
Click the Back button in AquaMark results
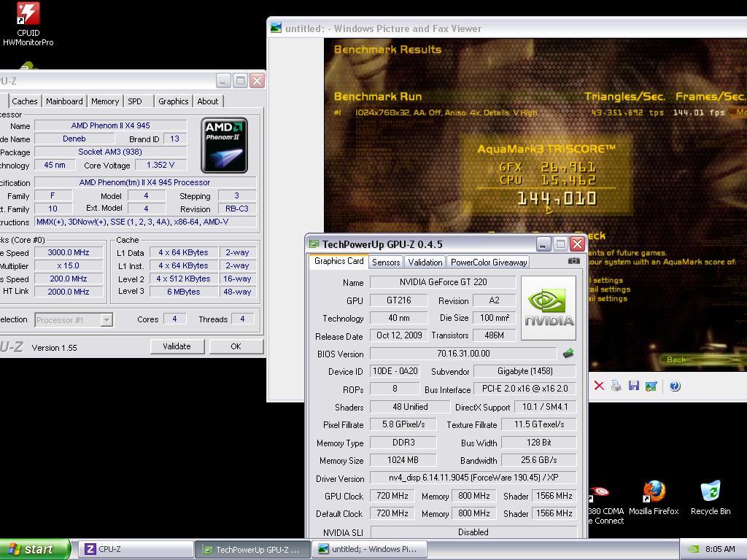tap(676, 359)
